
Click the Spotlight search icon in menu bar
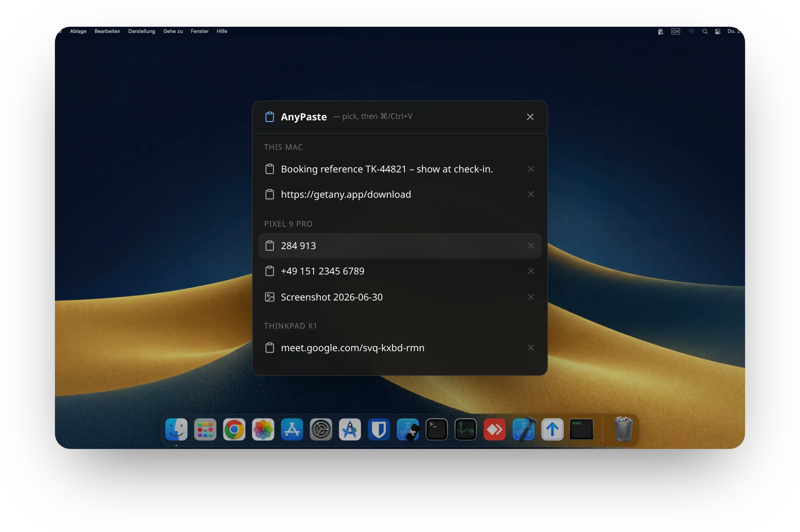click(x=705, y=31)
